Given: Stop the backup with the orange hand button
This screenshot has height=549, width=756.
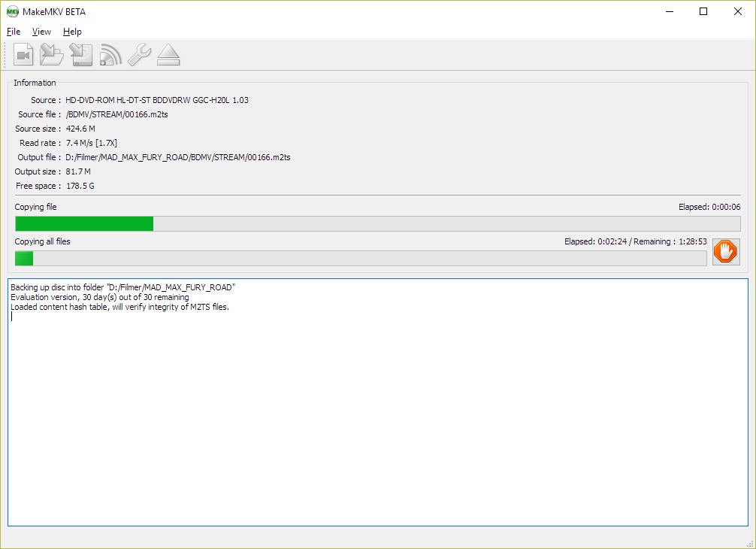Looking at the screenshot, I should click(726, 252).
